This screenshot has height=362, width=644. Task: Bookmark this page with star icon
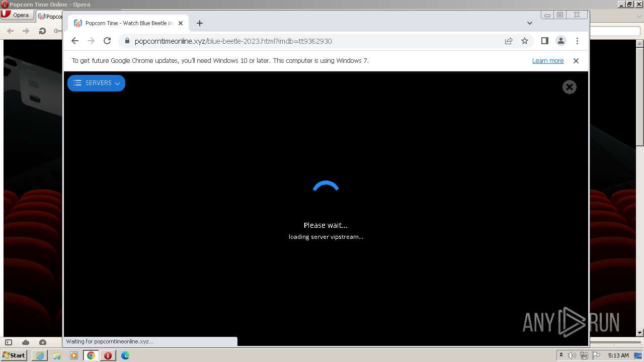525,41
